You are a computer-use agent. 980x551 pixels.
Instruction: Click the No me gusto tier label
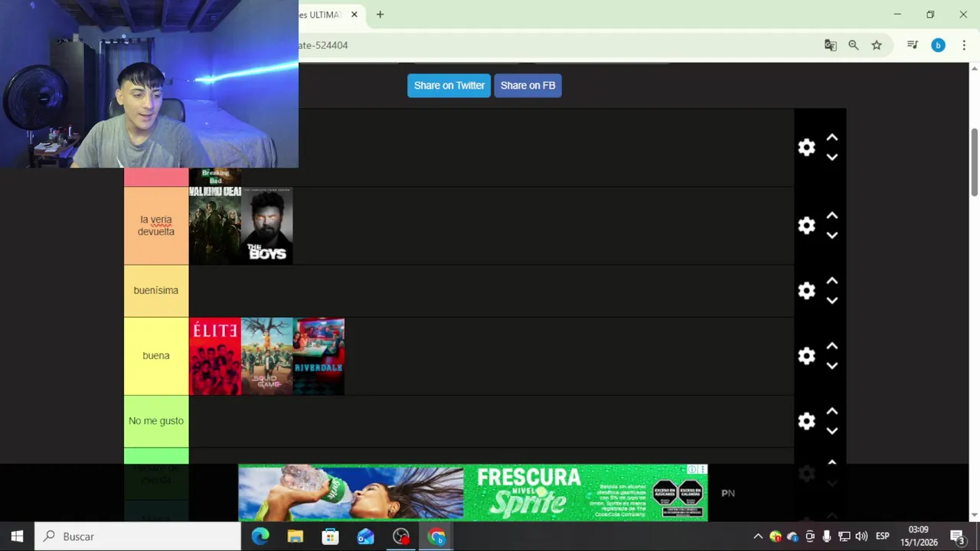(156, 421)
